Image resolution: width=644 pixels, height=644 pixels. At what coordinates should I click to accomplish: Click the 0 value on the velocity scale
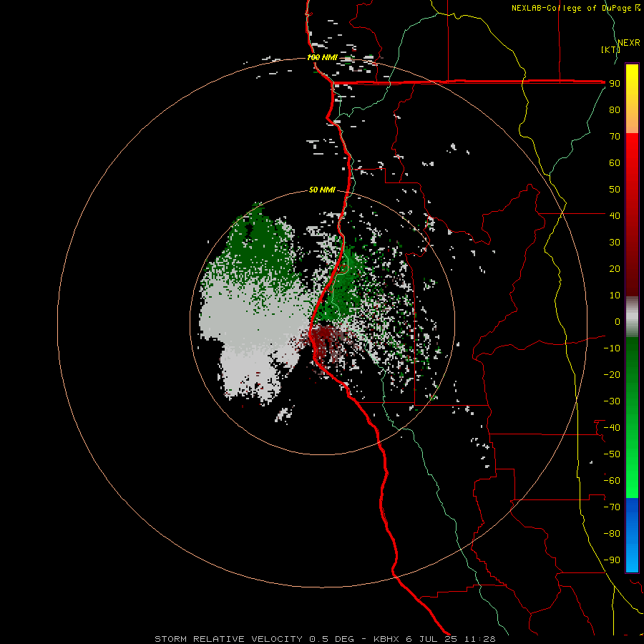618,321
